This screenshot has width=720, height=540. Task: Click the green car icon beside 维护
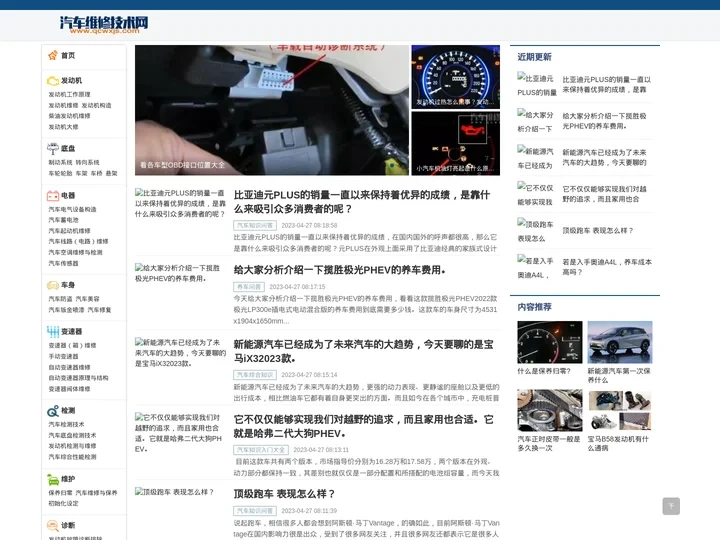[53, 479]
